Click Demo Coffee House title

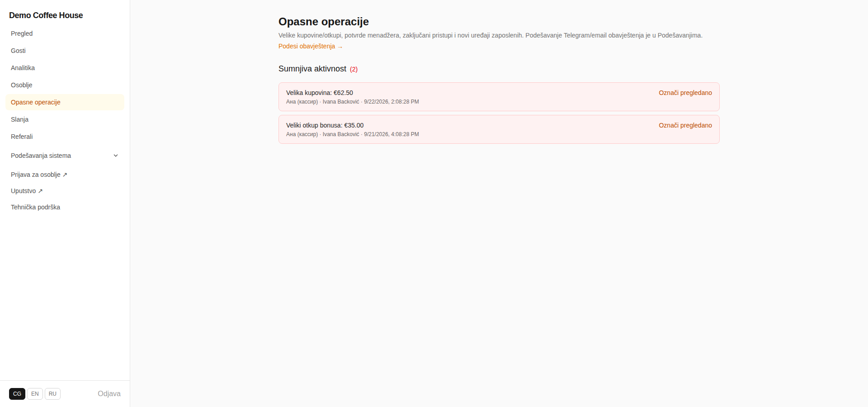pyautogui.click(x=46, y=15)
